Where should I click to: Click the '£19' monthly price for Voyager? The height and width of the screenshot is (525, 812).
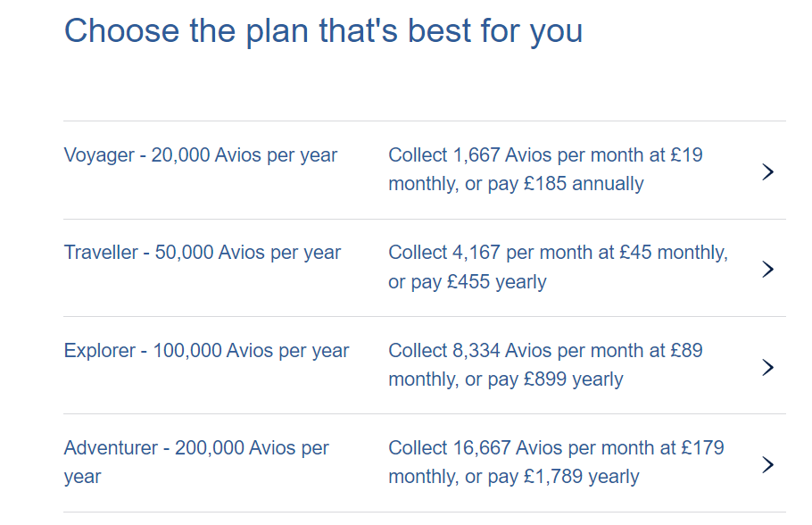(x=688, y=155)
